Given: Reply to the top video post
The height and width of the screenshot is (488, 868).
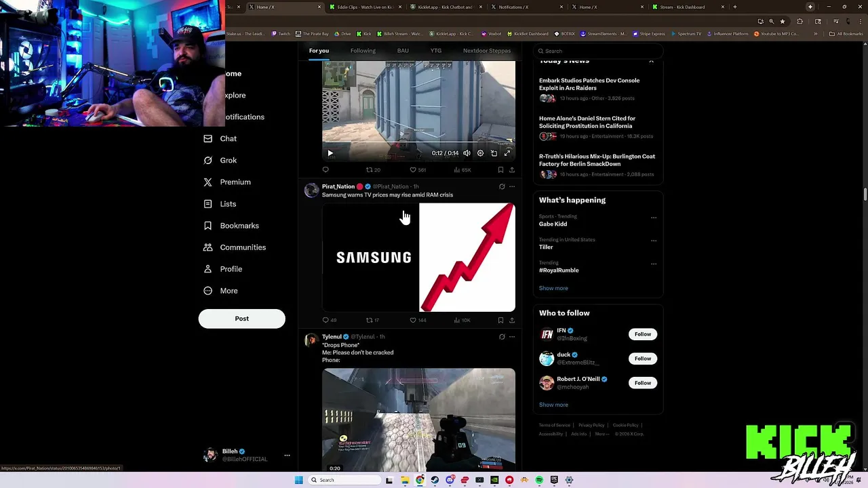Looking at the screenshot, I should [325, 170].
